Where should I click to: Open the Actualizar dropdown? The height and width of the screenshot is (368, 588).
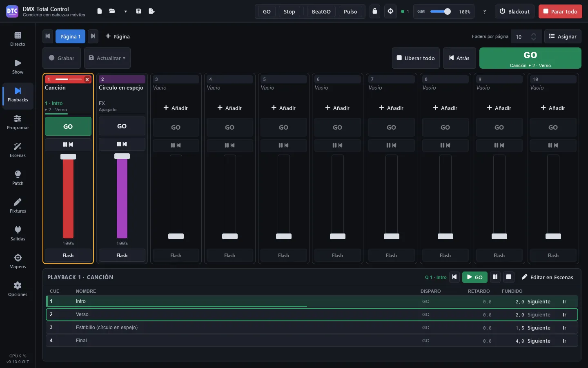click(107, 58)
